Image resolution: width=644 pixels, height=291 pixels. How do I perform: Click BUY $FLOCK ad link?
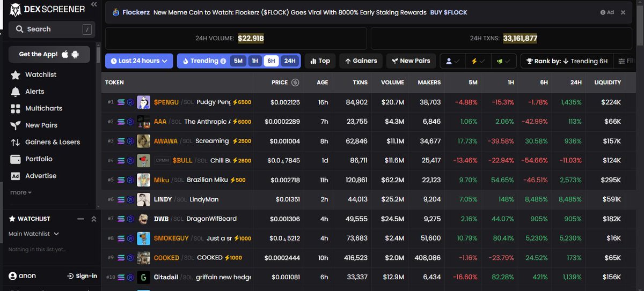point(449,12)
